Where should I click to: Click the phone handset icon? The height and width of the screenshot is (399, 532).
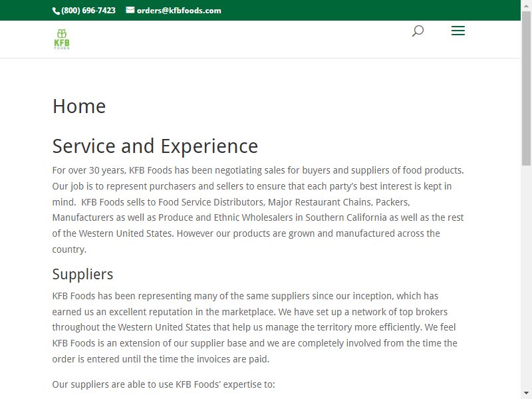tap(56, 11)
